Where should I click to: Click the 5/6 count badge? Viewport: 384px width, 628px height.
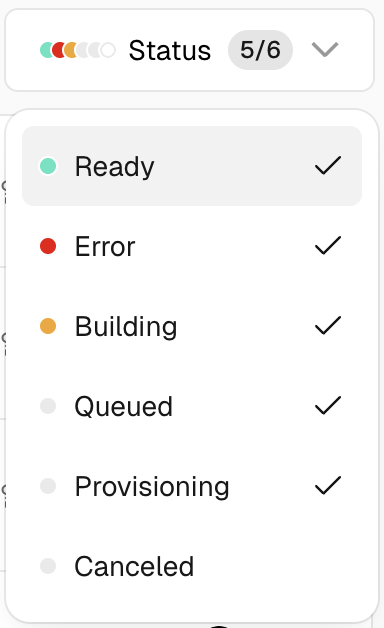pyautogui.click(x=260, y=50)
